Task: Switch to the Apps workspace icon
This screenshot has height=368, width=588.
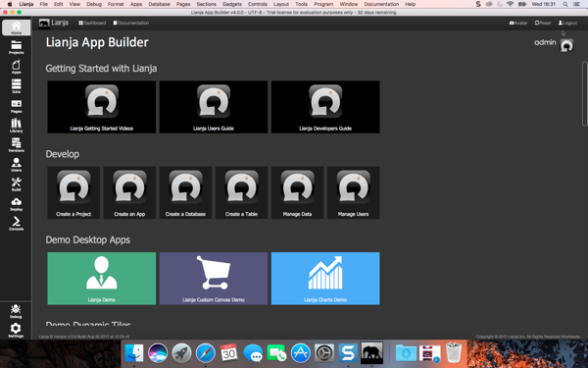Action: 16,67
